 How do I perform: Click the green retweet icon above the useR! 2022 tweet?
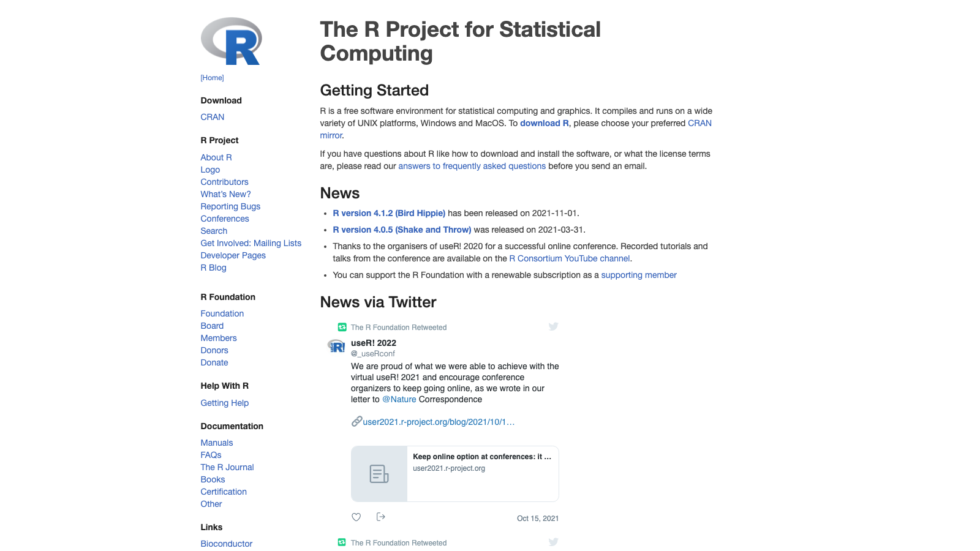(x=342, y=327)
